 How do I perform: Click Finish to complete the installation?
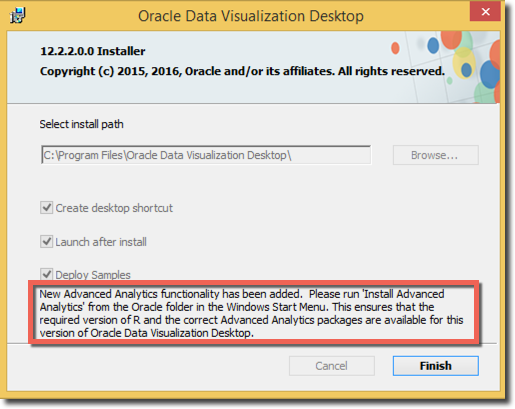tap(436, 366)
